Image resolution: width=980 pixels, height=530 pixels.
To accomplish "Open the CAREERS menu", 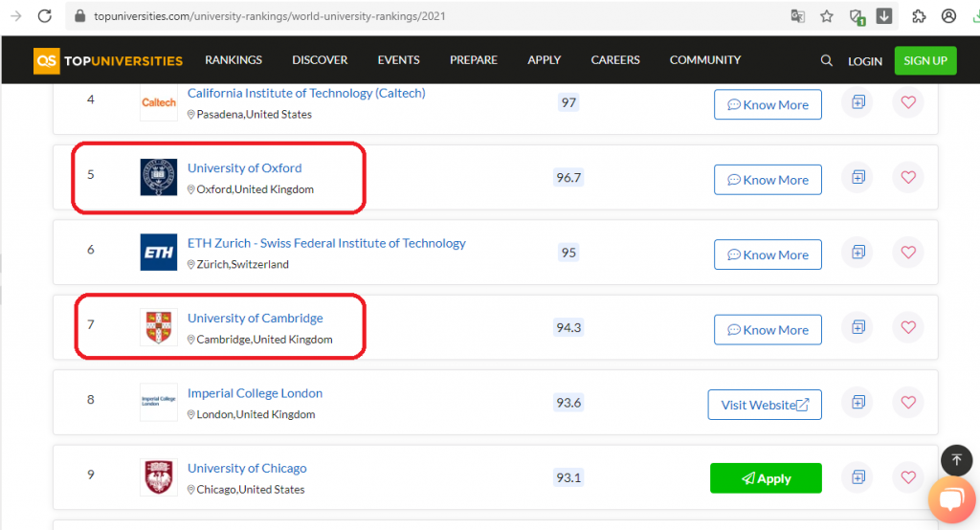I will tap(615, 60).
